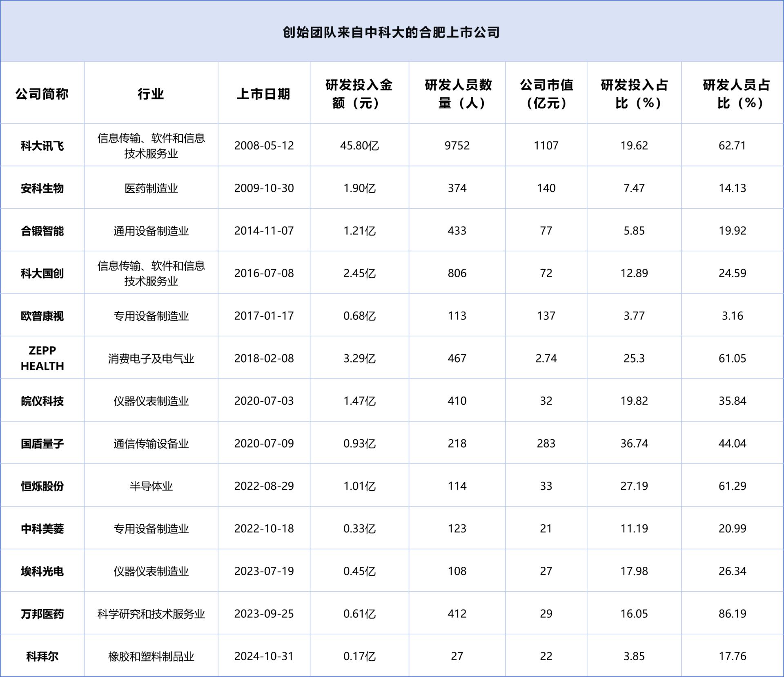Click the ZEPP HEALTH company cell
The height and width of the screenshot is (677, 784).
click(x=42, y=358)
